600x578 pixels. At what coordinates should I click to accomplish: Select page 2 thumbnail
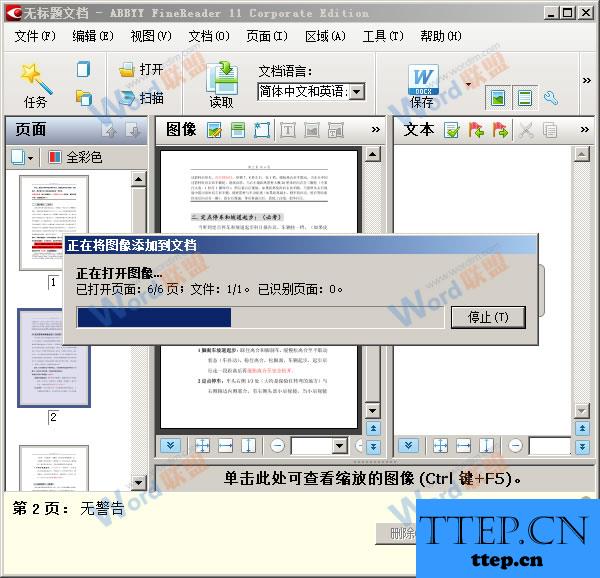click(54, 358)
